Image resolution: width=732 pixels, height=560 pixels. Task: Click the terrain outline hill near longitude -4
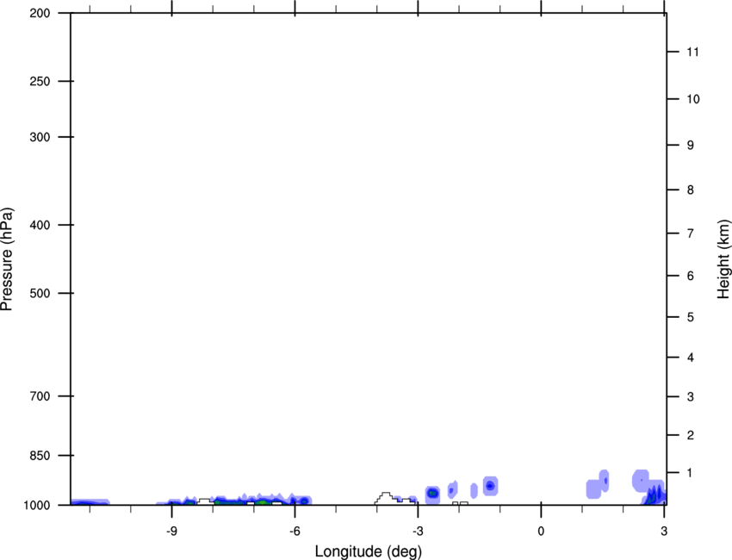coord(386,498)
